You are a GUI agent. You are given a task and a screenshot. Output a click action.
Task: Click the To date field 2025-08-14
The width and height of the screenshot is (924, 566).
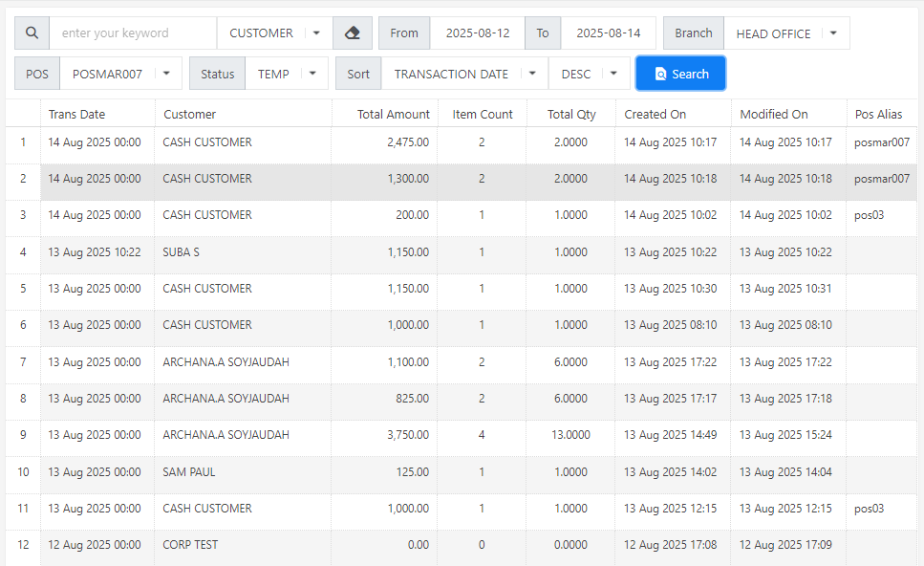pyautogui.click(x=609, y=33)
